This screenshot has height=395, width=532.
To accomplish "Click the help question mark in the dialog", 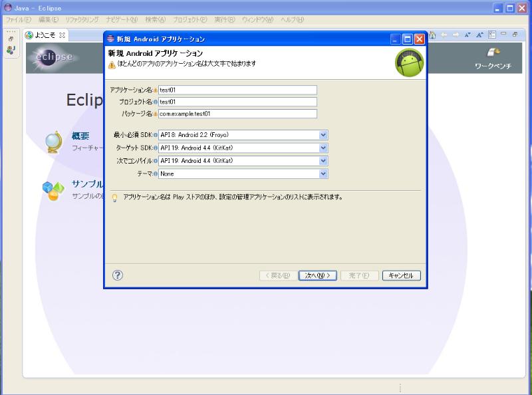I will click(118, 275).
